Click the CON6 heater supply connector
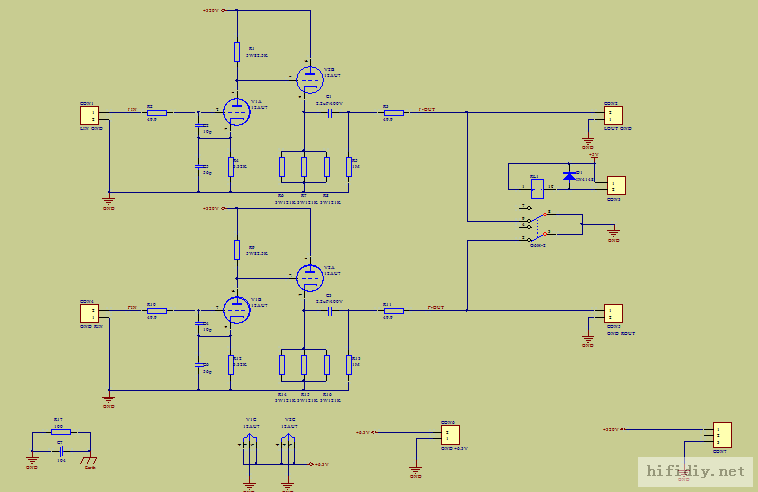Screen dimensions: 758x492 pyautogui.click(x=450, y=435)
